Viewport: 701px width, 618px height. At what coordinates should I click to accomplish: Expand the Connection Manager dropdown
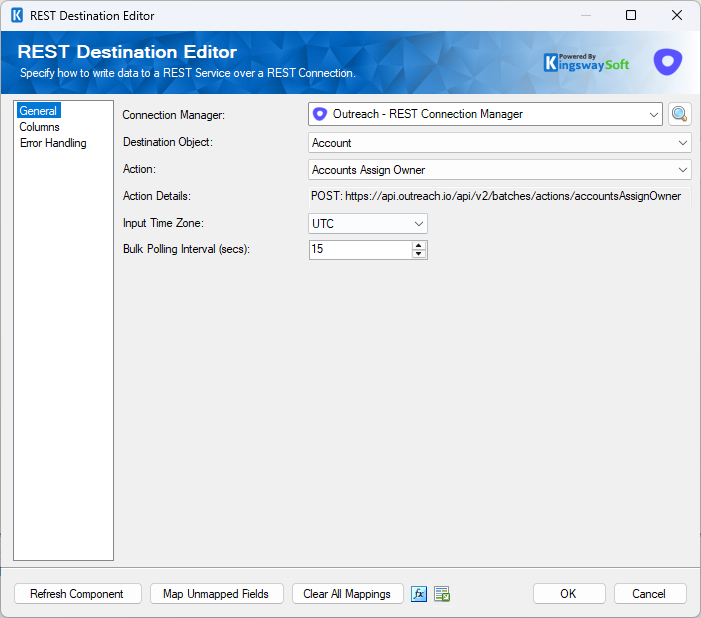click(x=653, y=114)
